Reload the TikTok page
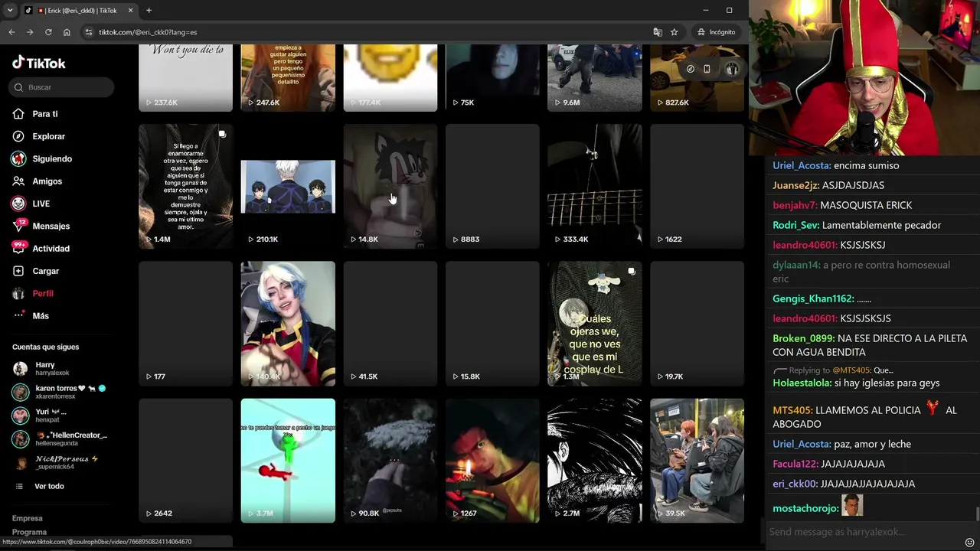The width and height of the screenshot is (980, 551). tap(48, 32)
